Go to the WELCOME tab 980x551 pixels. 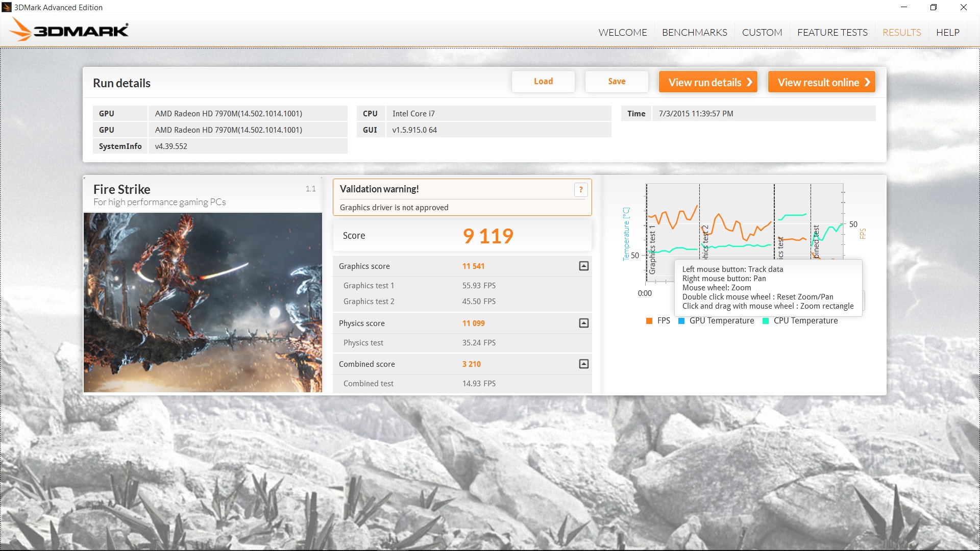(623, 32)
